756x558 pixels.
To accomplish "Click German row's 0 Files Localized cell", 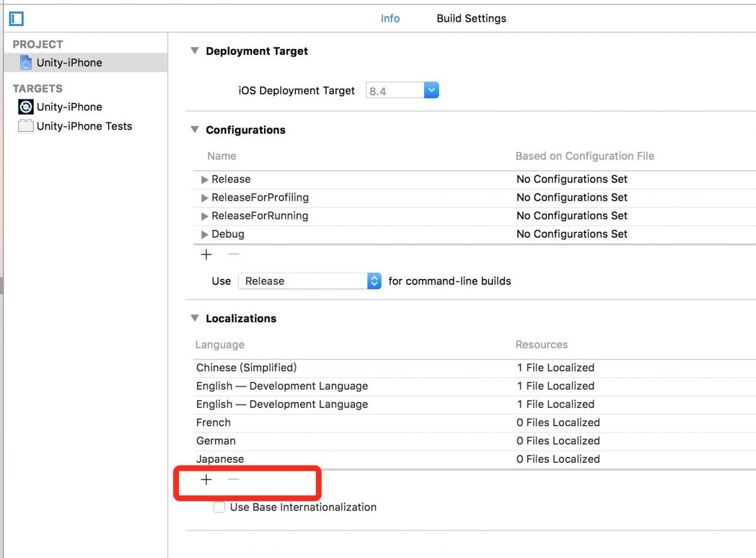I will [558, 441].
